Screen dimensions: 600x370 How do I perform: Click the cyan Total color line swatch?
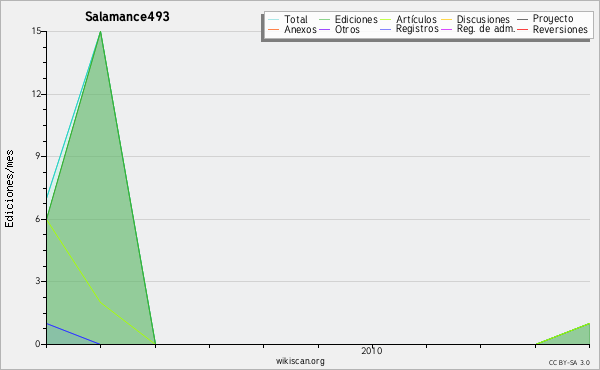pos(274,20)
